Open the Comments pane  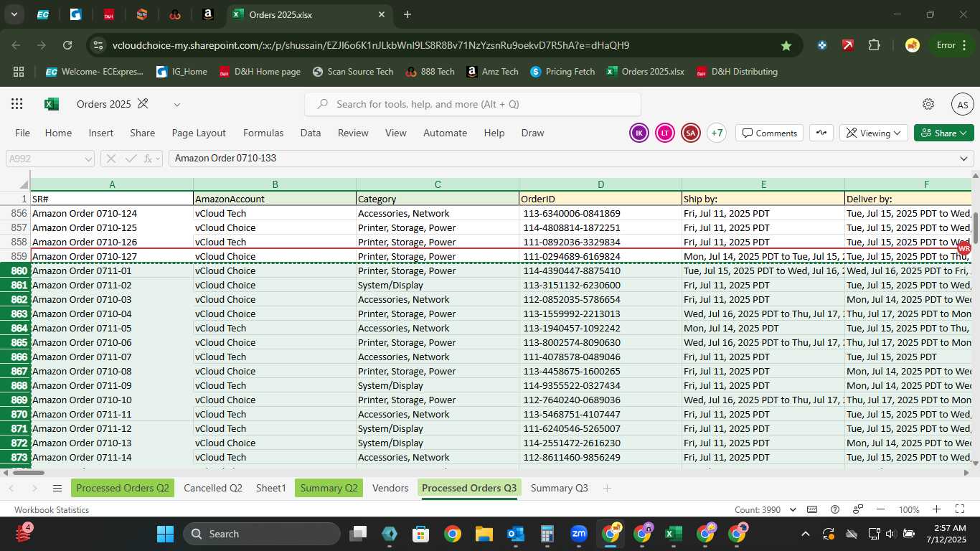click(770, 133)
